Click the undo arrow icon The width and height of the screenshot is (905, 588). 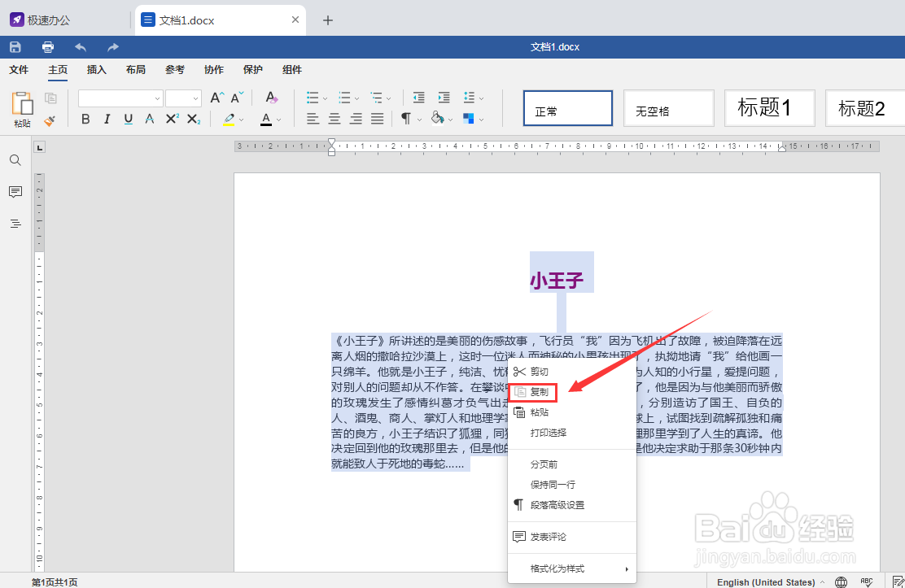[79, 46]
